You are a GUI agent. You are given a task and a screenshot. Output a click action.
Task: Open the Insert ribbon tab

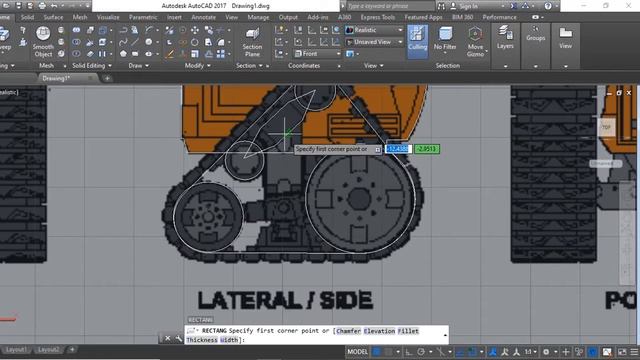pyautogui.click(x=174, y=17)
